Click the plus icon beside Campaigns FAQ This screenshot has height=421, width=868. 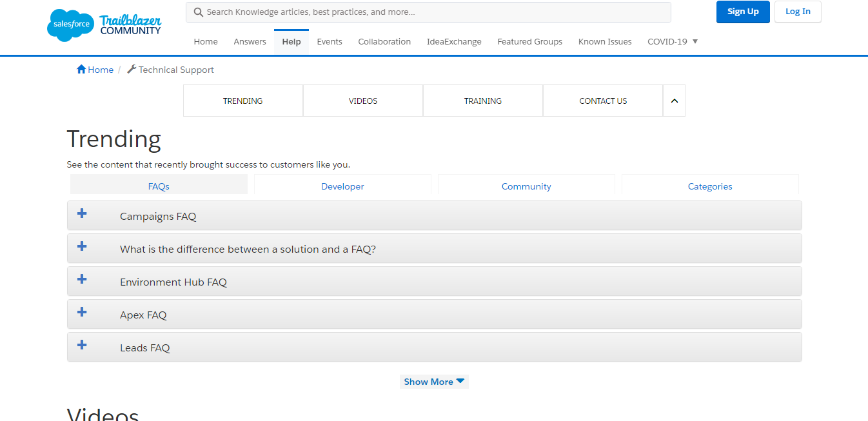[82, 213]
